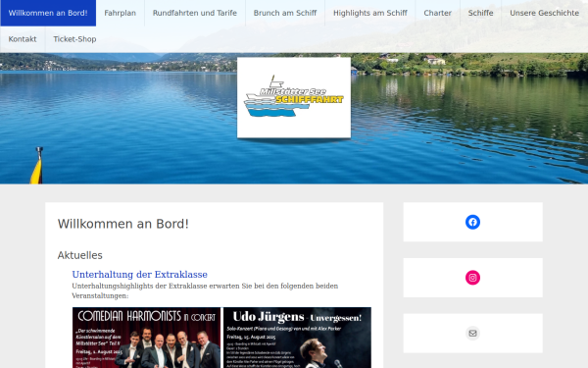Click the Millstätter See Schifffahrt logo
The height and width of the screenshot is (368, 588).
pos(294,97)
